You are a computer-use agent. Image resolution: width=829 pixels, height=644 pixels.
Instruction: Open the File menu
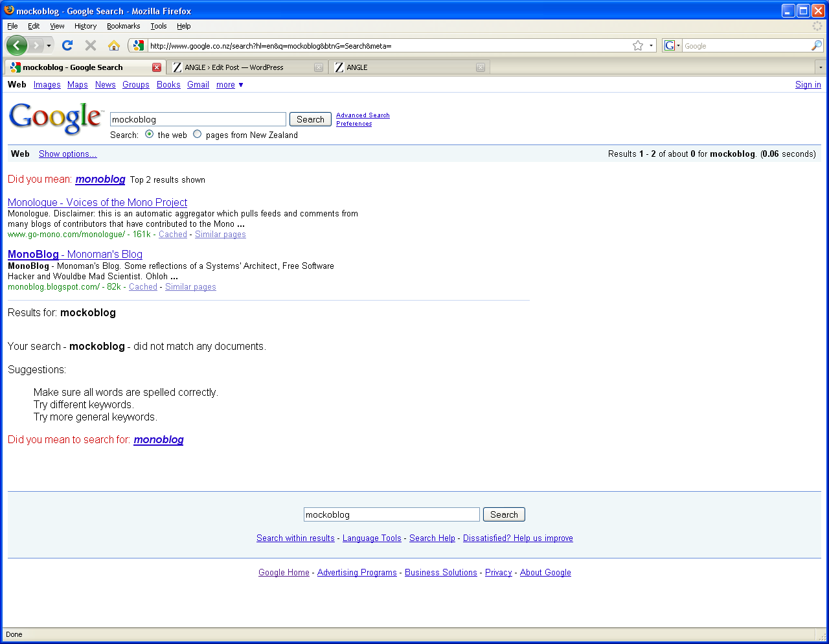click(x=12, y=26)
